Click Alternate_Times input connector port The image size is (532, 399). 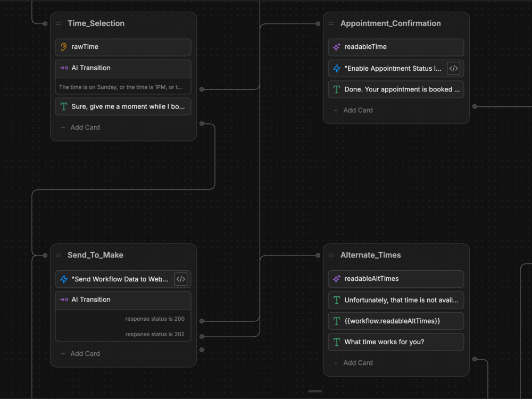click(318, 255)
